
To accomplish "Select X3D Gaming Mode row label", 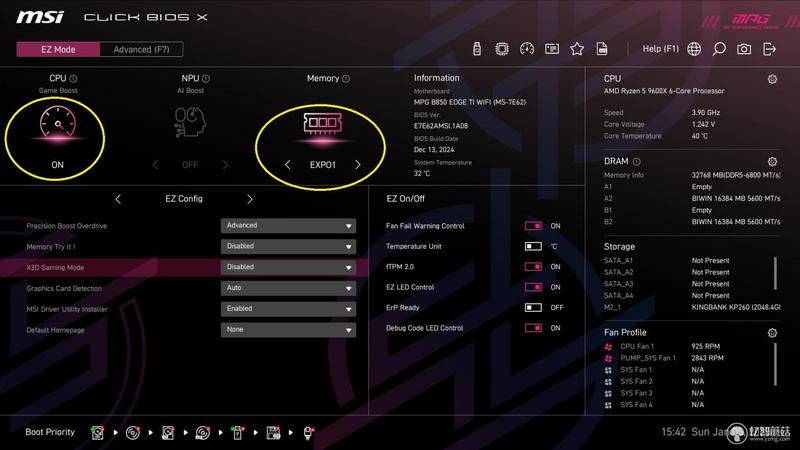I will pos(55,268).
